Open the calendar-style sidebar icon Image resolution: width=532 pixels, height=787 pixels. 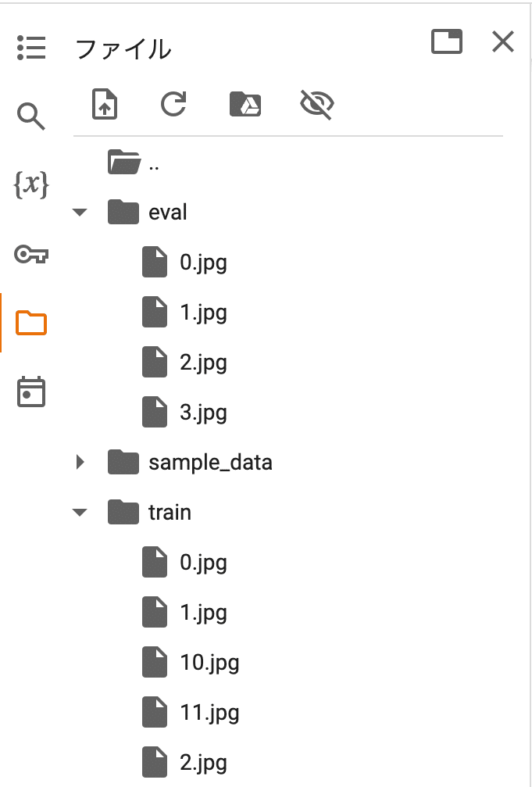tap(31, 392)
